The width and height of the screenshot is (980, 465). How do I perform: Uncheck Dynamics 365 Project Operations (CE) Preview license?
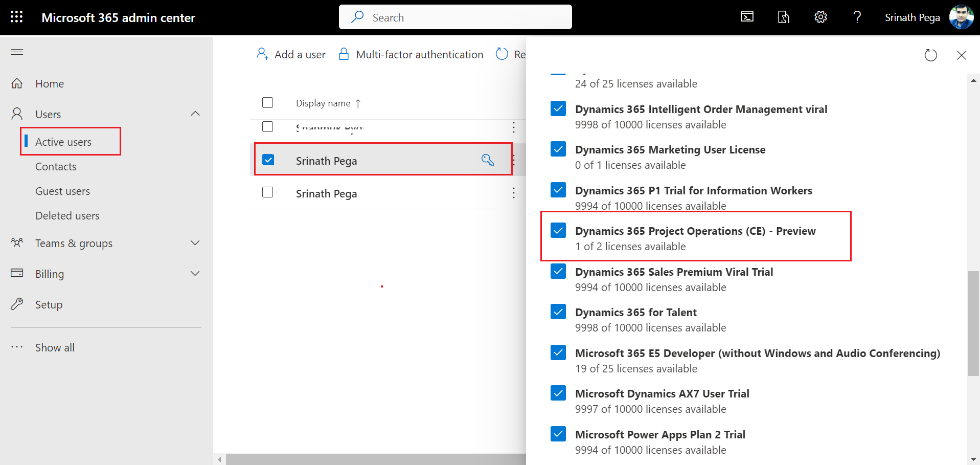click(558, 231)
